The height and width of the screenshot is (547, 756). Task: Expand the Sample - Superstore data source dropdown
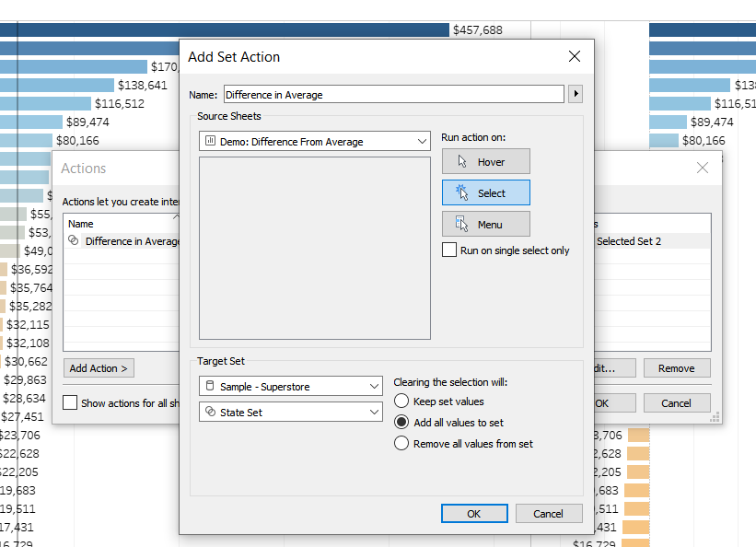tap(290, 387)
